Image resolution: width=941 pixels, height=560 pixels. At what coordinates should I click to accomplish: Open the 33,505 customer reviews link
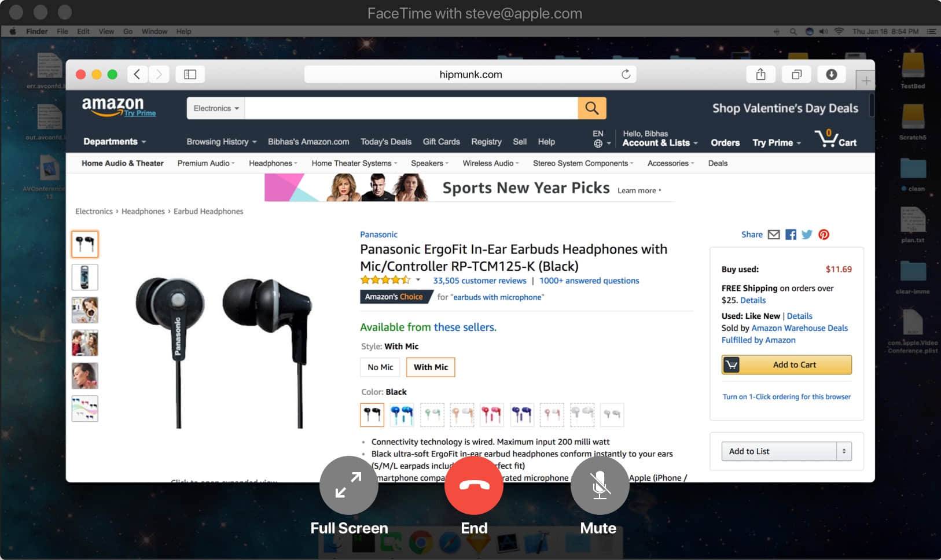(480, 281)
